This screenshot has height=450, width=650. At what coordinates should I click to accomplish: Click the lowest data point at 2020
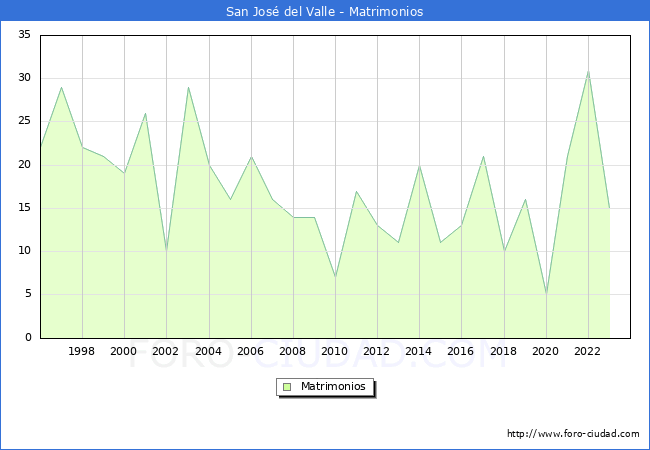tap(546, 294)
